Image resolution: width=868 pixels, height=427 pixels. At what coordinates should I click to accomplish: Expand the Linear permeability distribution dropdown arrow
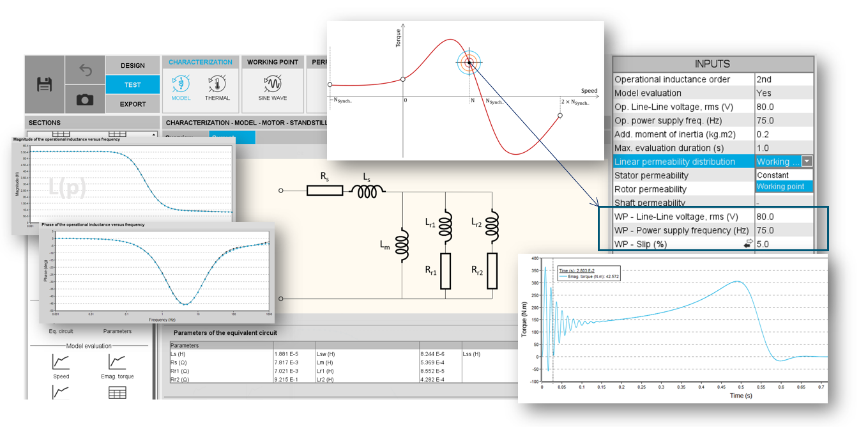pyautogui.click(x=807, y=162)
